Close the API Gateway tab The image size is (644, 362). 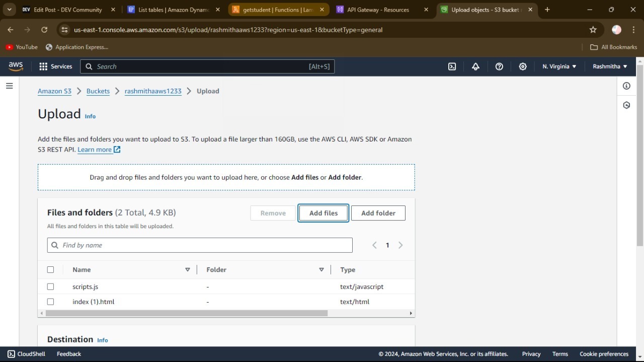coord(426,10)
